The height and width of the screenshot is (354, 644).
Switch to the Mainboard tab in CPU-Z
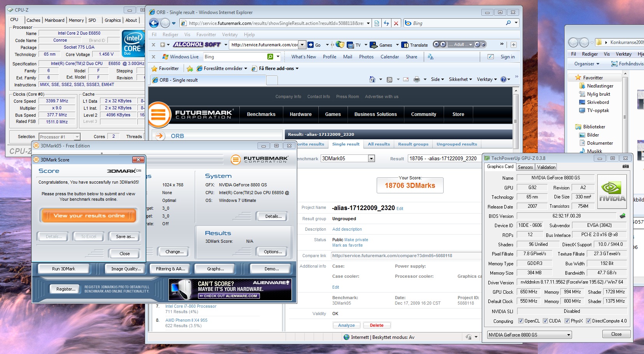54,20
